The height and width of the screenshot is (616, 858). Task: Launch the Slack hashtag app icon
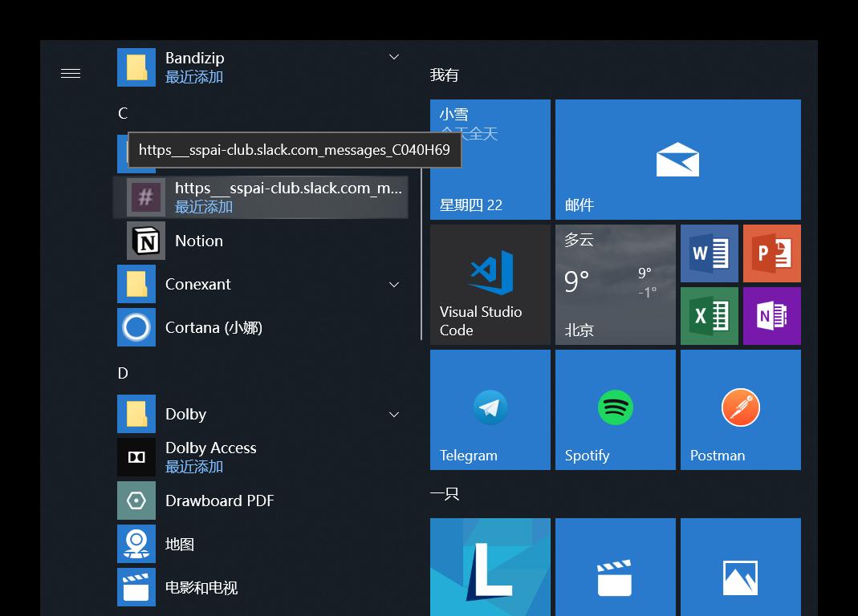click(x=145, y=197)
